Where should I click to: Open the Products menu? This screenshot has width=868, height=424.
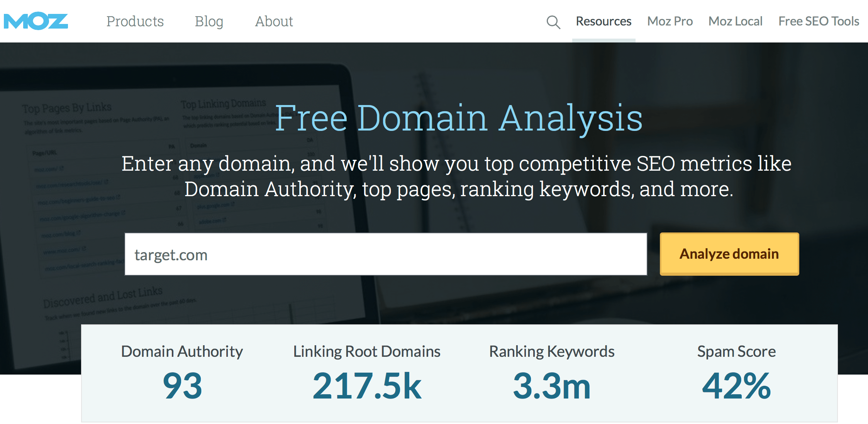pyautogui.click(x=135, y=21)
